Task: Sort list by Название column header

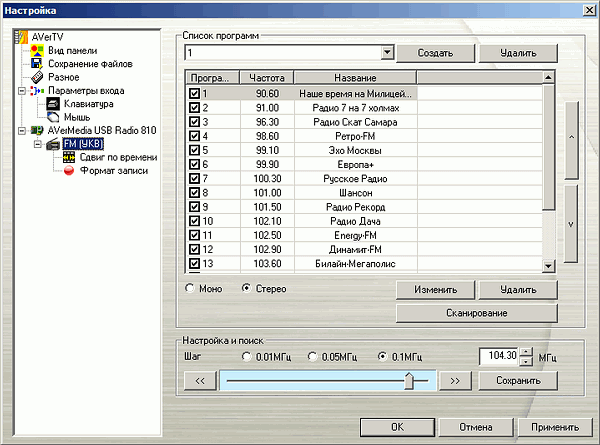Action: point(355,78)
